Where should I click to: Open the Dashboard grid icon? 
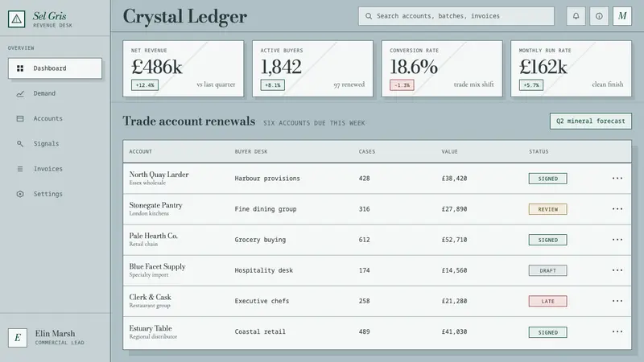point(20,68)
